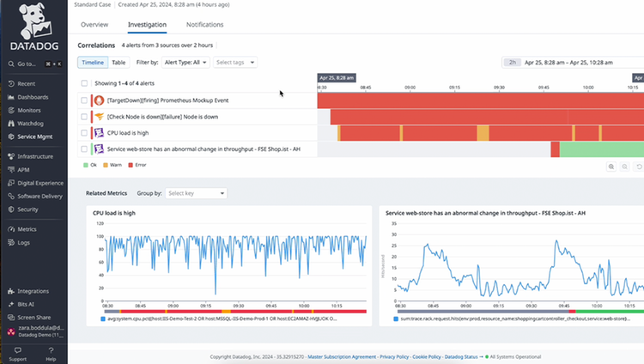Open the Group by Select key dropdown
Screen dimensions: 644x364
pos(197,193)
